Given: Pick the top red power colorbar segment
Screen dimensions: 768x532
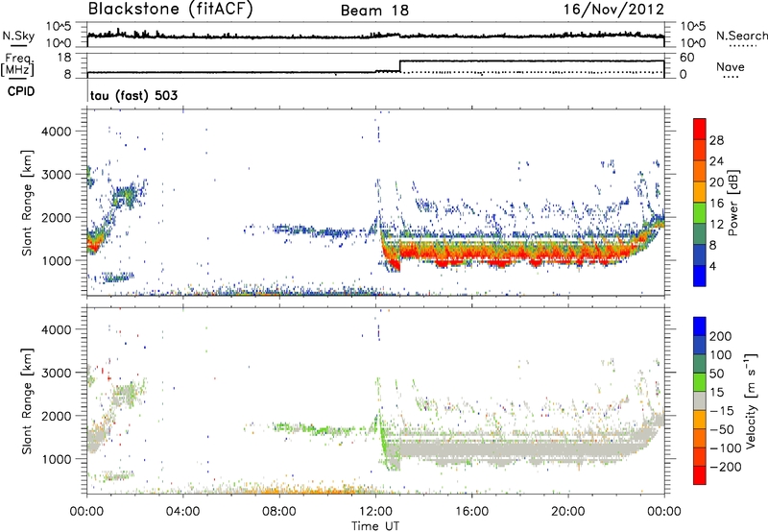Looking at the screenshot, I should [x=700, y=129].
